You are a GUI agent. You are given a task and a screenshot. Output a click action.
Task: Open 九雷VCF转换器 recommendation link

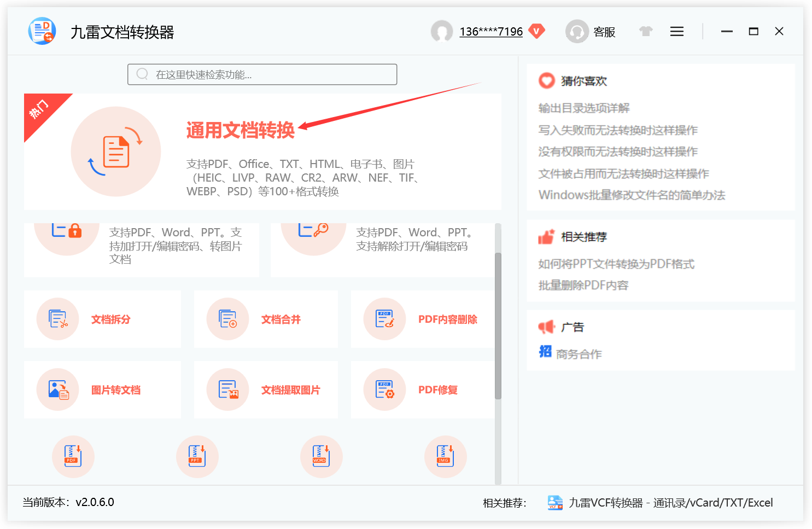(671, 503)
